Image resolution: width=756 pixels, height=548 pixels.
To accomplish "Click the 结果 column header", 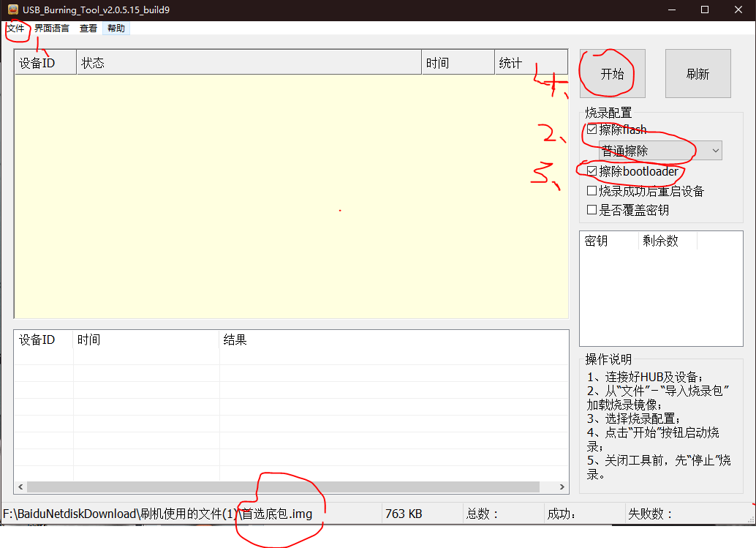I will 231,339.
